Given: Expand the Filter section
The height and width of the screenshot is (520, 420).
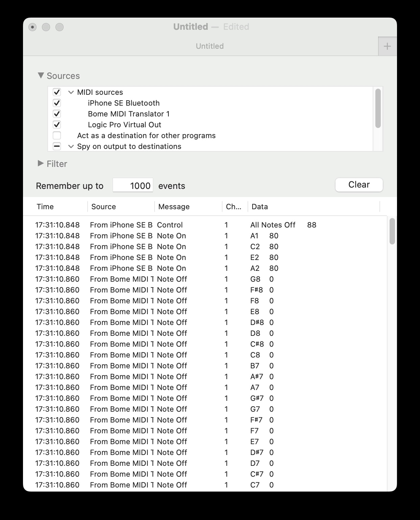Looking at the screenshot, I should point(41,164).
